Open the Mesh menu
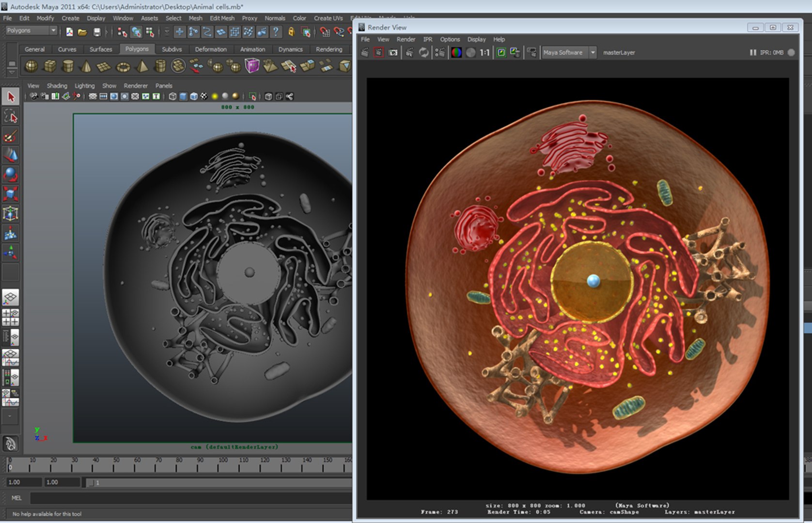The width and height of the screenshot is (812, 523). (x=195, y=18)
